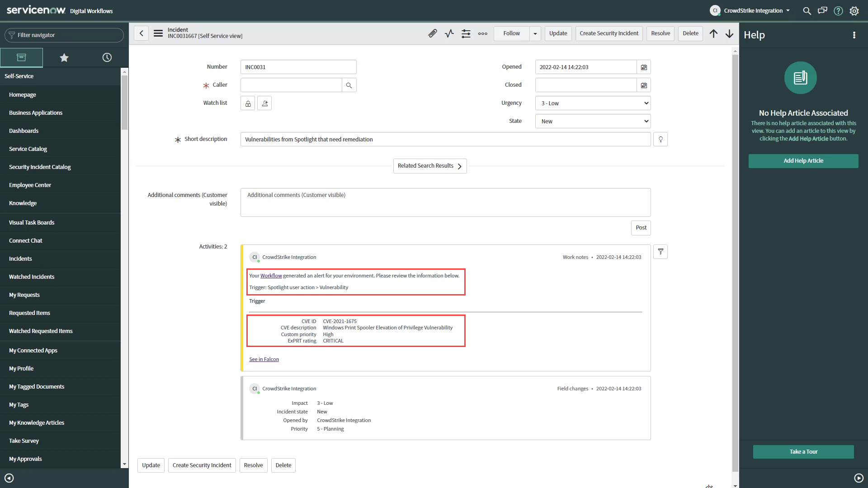
Task: Open the State dropdown
Action: pyautogui.click(x=593, y=122)
